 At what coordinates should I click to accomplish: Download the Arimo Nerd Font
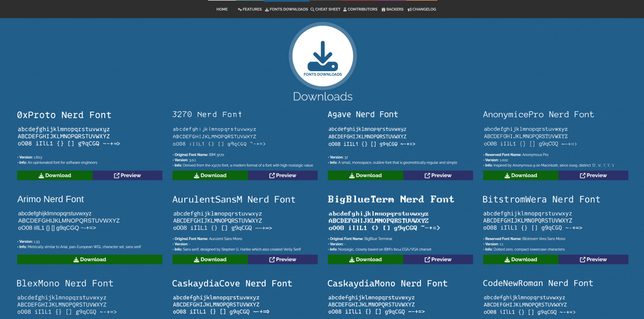90,259
